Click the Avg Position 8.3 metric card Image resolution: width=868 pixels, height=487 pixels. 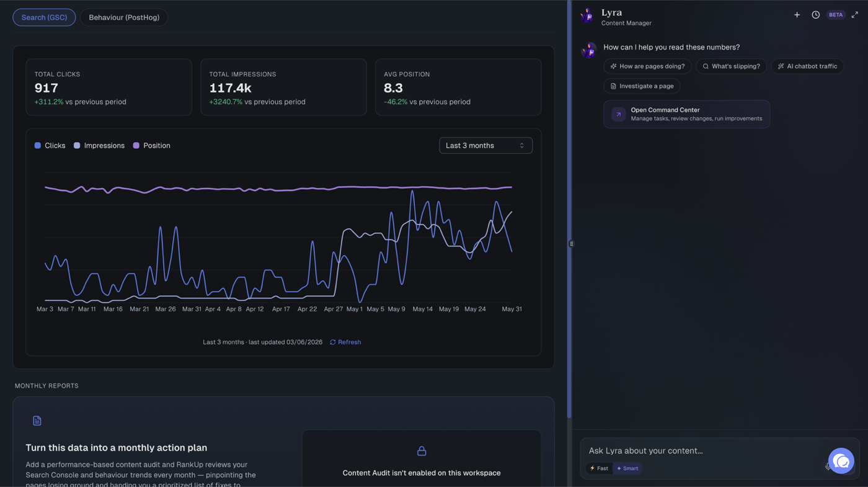point(458,87)
